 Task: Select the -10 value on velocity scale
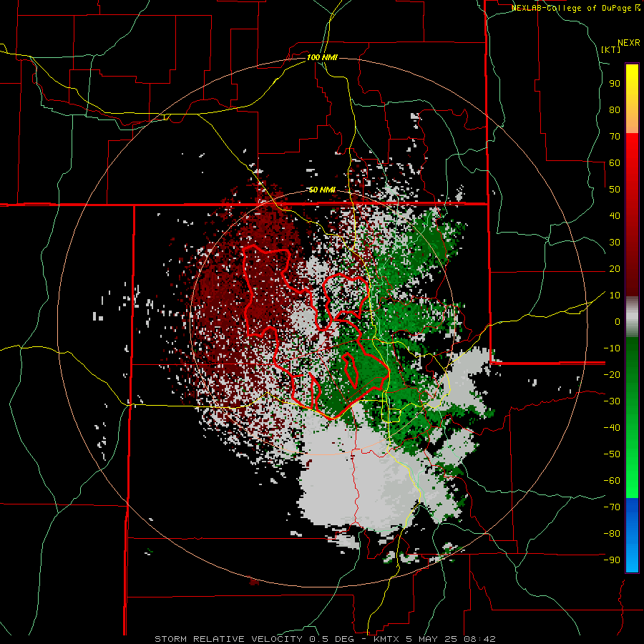coord(612,348)
